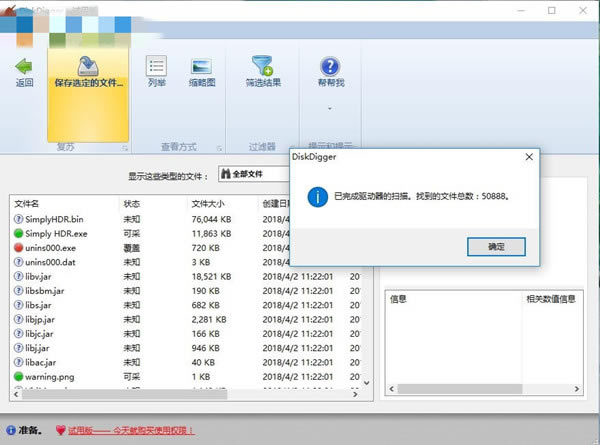600x445 pixels.
Task: Click green status icon of Simply HDR.exe
Action: pyautogui.click(x=18, y=233)
